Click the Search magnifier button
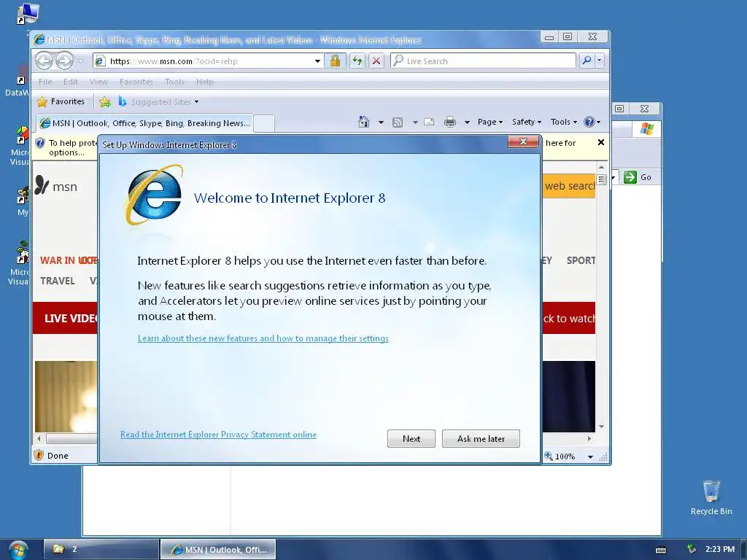Screen dimensions: 747x560 tap(587, 61)
